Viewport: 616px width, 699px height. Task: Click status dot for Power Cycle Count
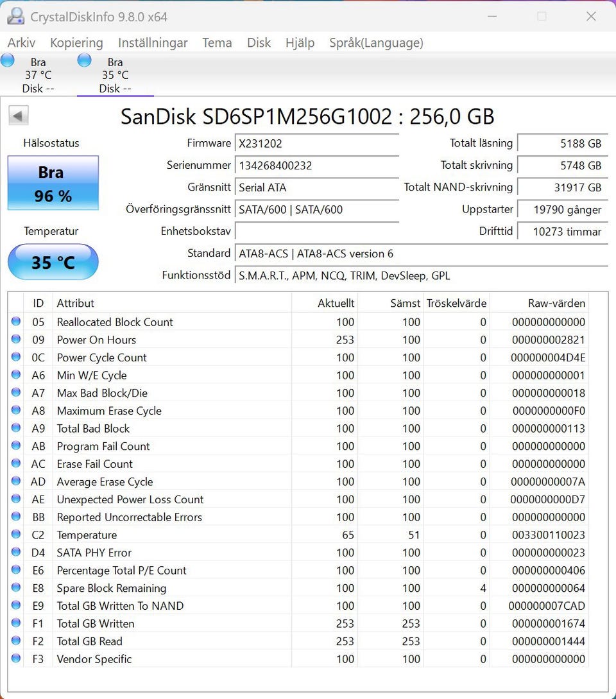pos(16,357)
